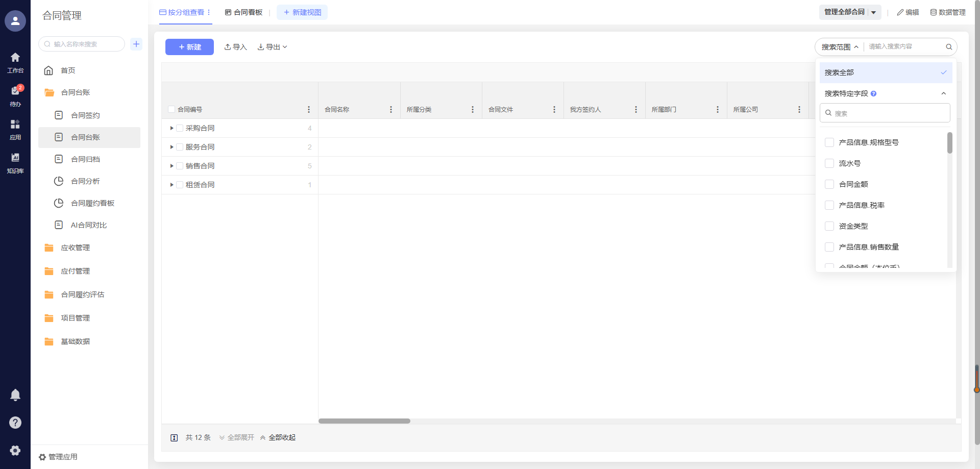Expand the 销售合同 group row
Viewport: 980px width, 469px height.
pos(171,166)
